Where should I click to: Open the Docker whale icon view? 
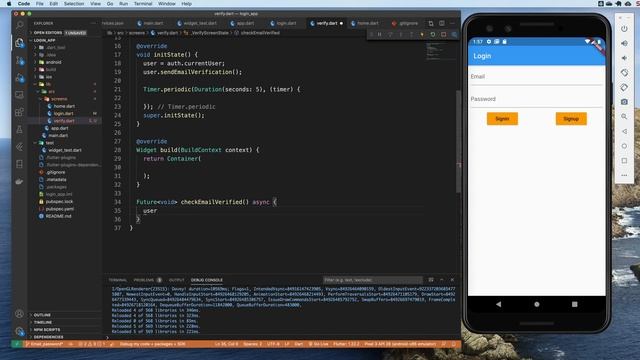coord(19,181)
